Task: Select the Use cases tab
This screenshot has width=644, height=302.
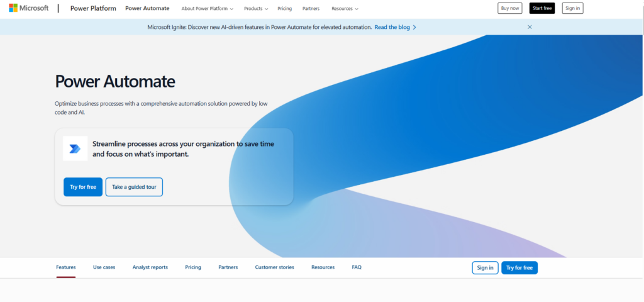Action: tap(104, 267)
